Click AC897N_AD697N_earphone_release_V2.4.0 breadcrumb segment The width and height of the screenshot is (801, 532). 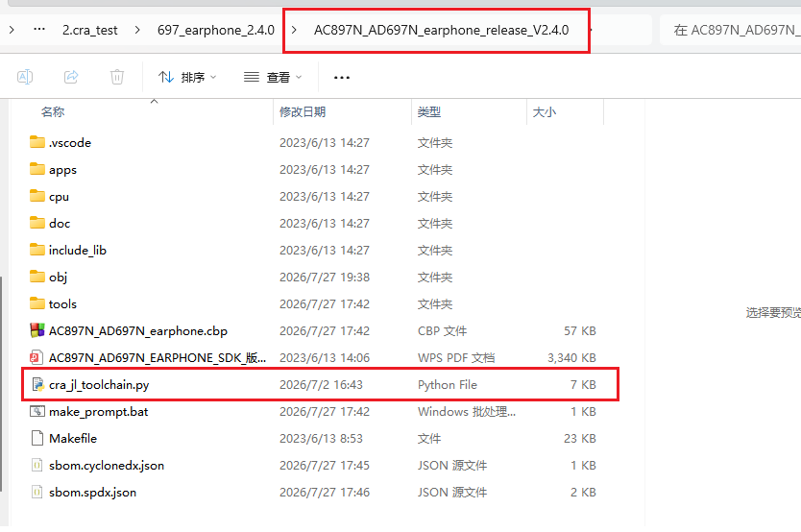click(441, 30)
